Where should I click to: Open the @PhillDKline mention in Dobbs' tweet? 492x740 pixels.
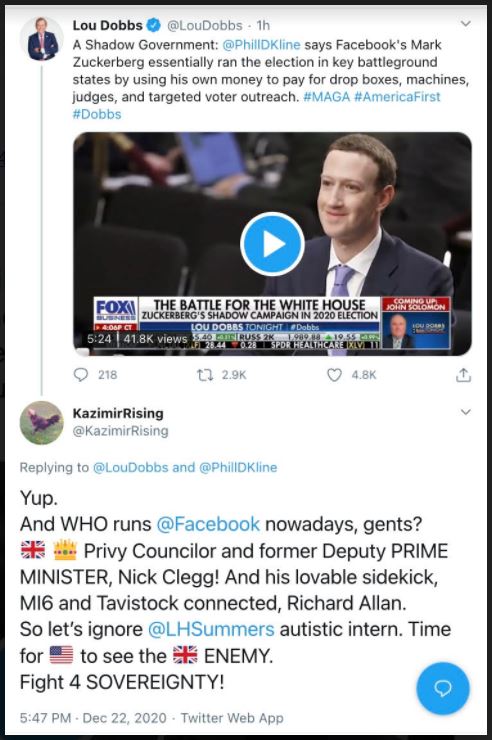[x=261, y=45]
